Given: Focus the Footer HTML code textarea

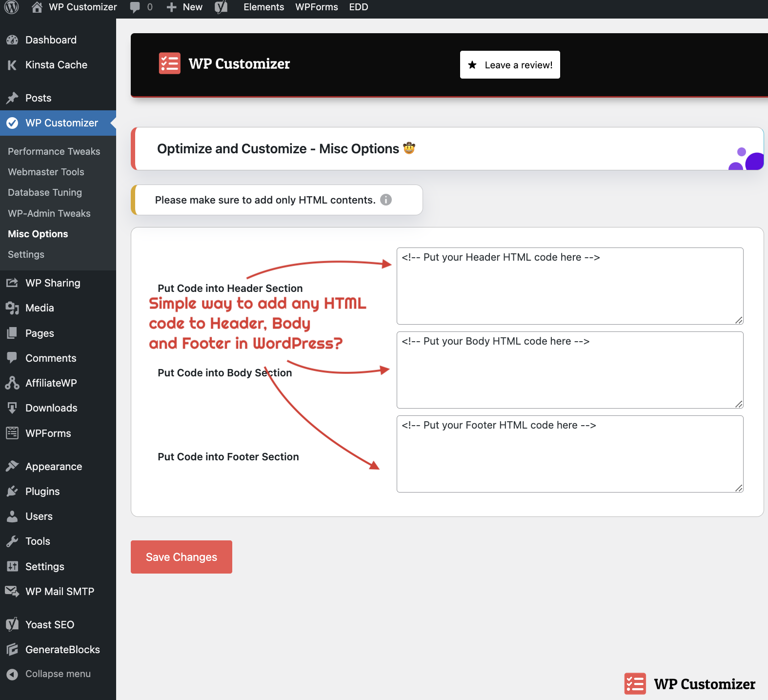Looking at the screenshot, I should pyautogui.click(x=570, y=454).
